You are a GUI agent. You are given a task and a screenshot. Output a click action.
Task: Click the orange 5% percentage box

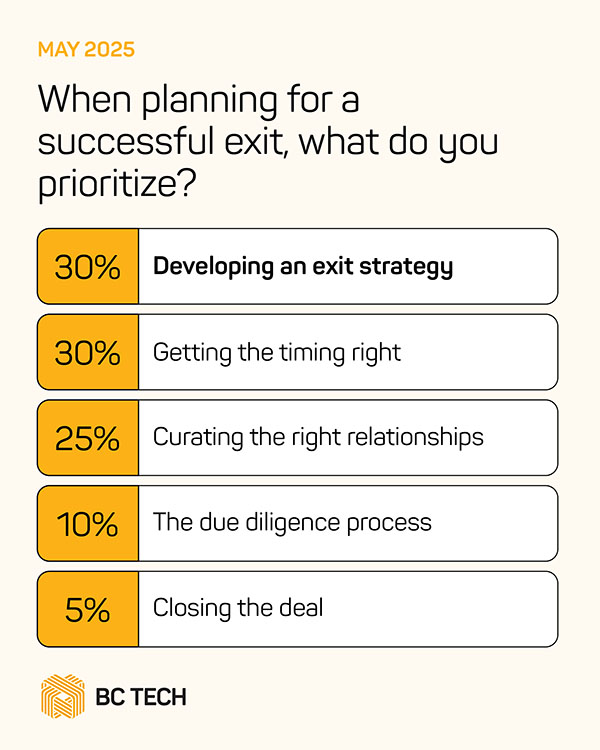point(87,608)
